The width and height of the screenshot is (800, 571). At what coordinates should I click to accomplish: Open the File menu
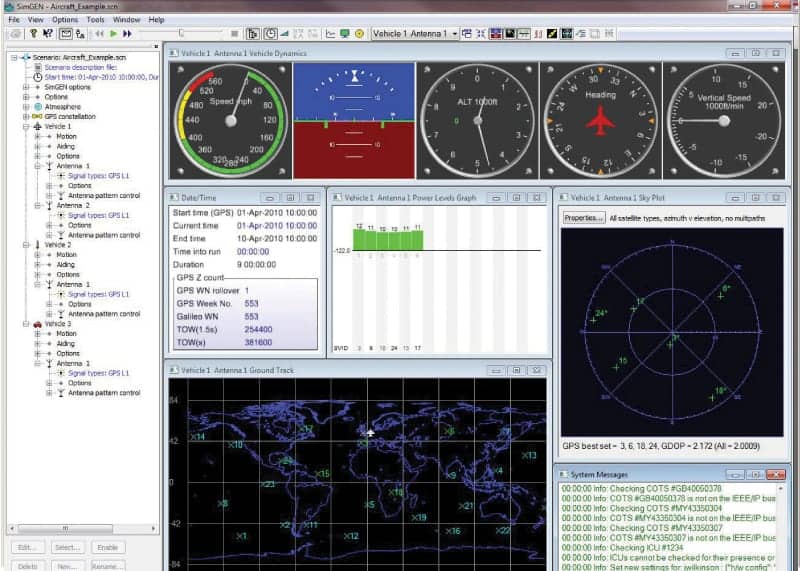coord(14,19)
